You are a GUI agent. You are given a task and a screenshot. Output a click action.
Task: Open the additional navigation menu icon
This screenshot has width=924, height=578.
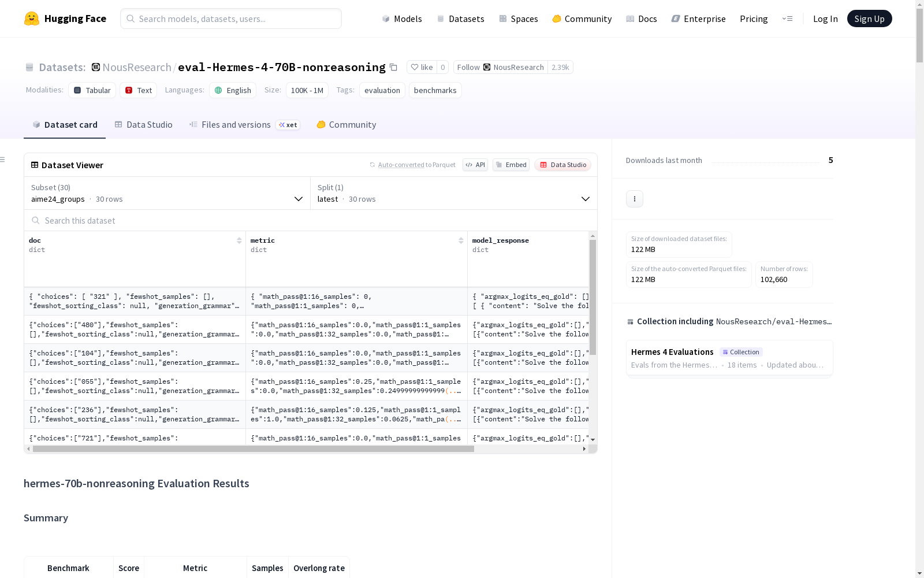pyautogui.click(x=787, y=18)
